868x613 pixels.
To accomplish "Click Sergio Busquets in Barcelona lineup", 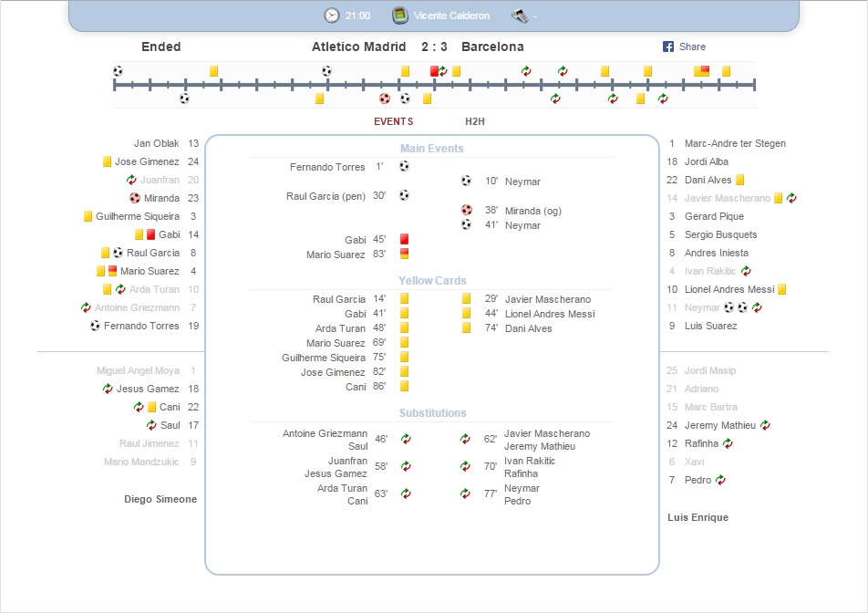I will 720,234.
